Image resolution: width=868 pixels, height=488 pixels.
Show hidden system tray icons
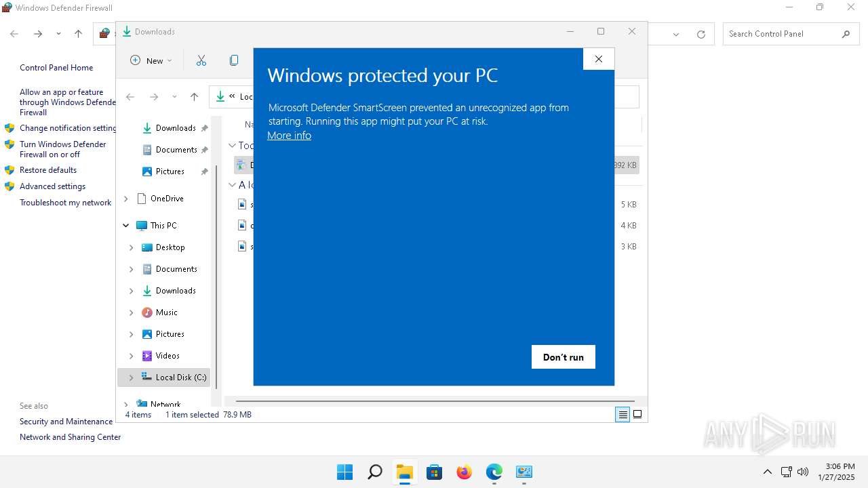click(768, 472)
